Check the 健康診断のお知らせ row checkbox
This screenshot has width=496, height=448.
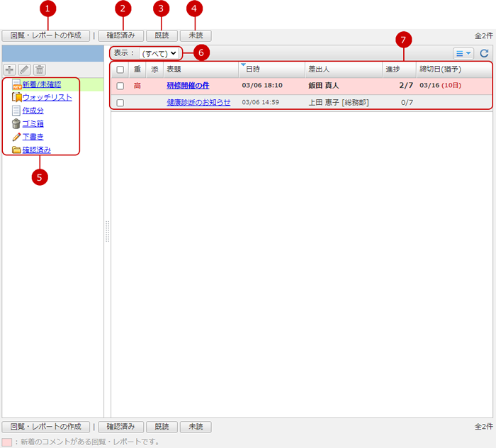120,103
